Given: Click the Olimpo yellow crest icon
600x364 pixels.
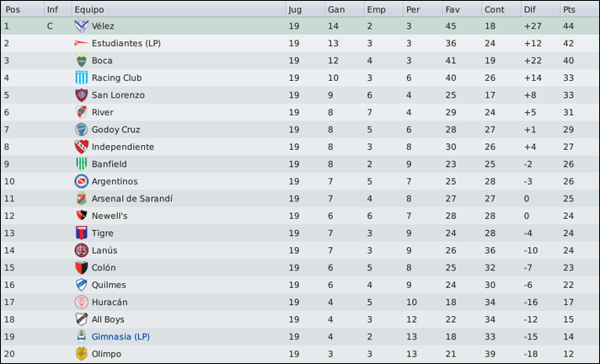Looking at the screenshot, I should (81, 354).
